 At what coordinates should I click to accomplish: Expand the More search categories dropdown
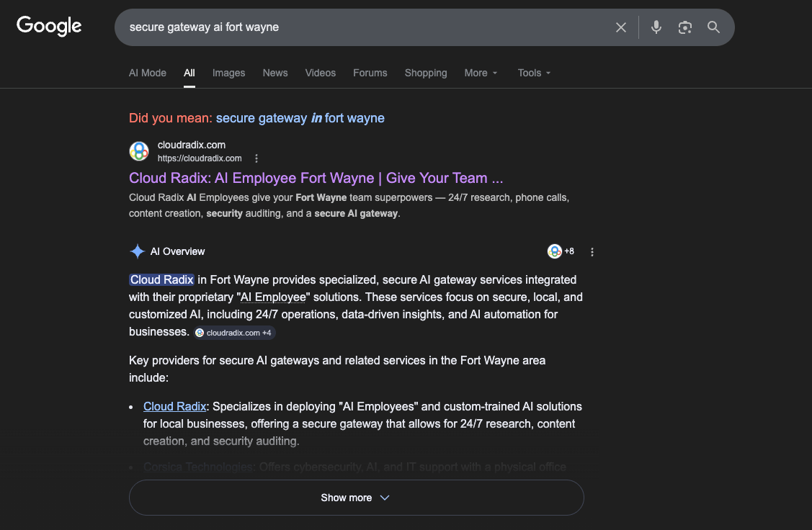coord(480,73)
